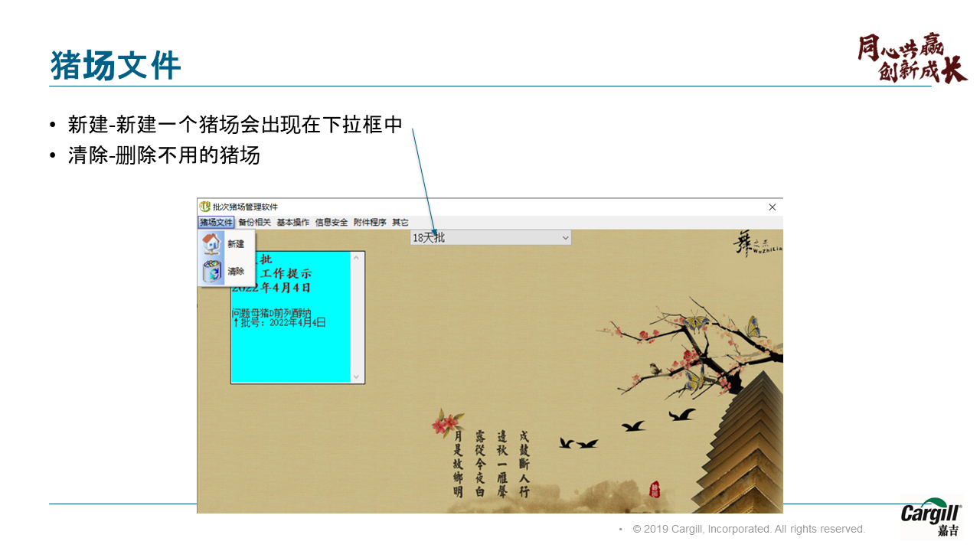Open the 备份相关 menu
Image resolution: width=980 pixels, height=551 pixels.
[254, 223]
